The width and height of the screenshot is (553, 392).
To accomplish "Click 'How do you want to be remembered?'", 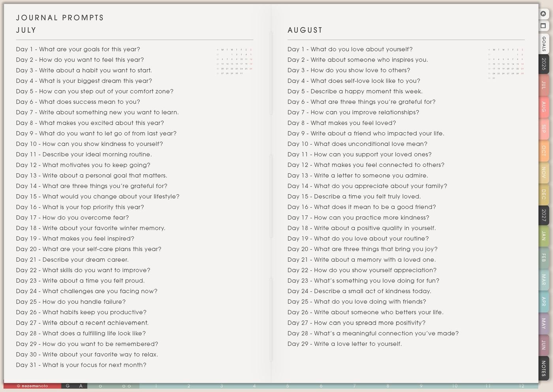I will tap(100, 344).
